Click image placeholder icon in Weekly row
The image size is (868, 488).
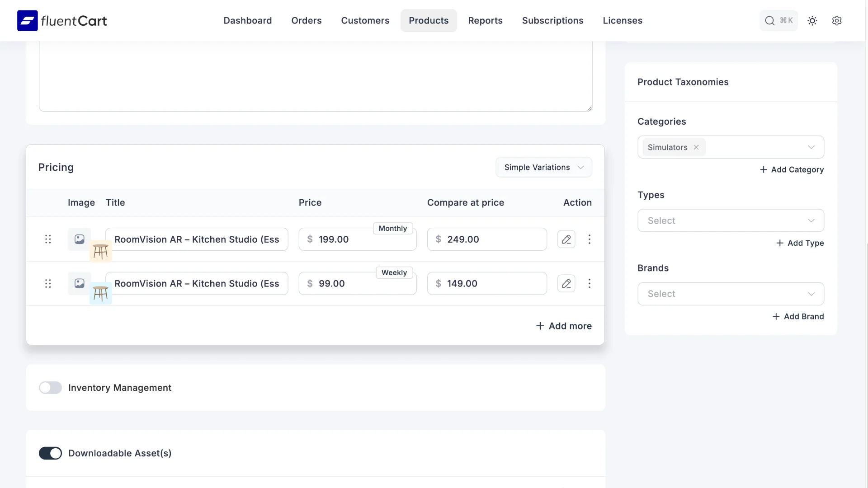point(80,284)
